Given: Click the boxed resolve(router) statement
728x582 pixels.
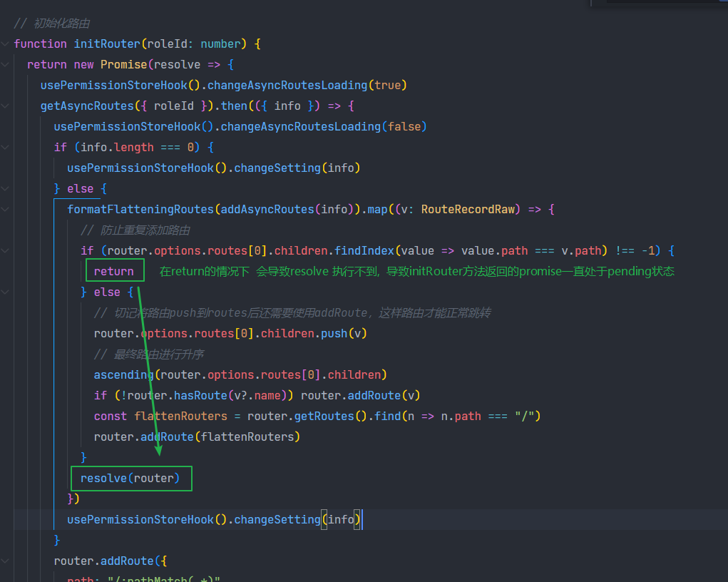Looking at the screenshot, I should coord(130,478).
